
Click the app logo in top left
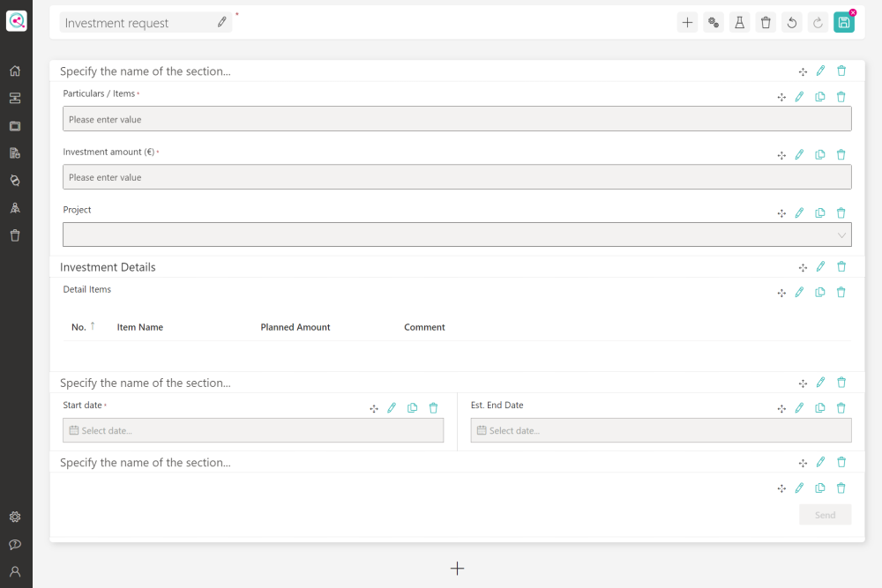pyautogui.click(x=16, y=21)
